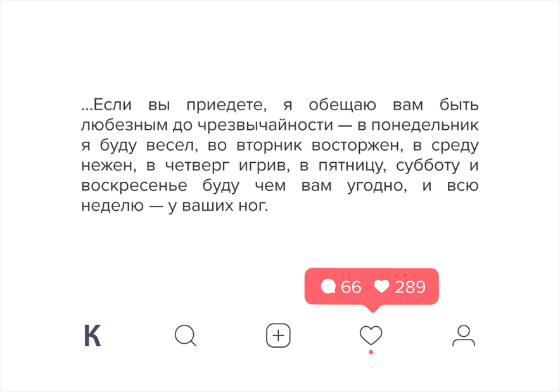Click the white filled heart likes icon
The height and width of the screenshot is (392, 560).
pos(381,287)
